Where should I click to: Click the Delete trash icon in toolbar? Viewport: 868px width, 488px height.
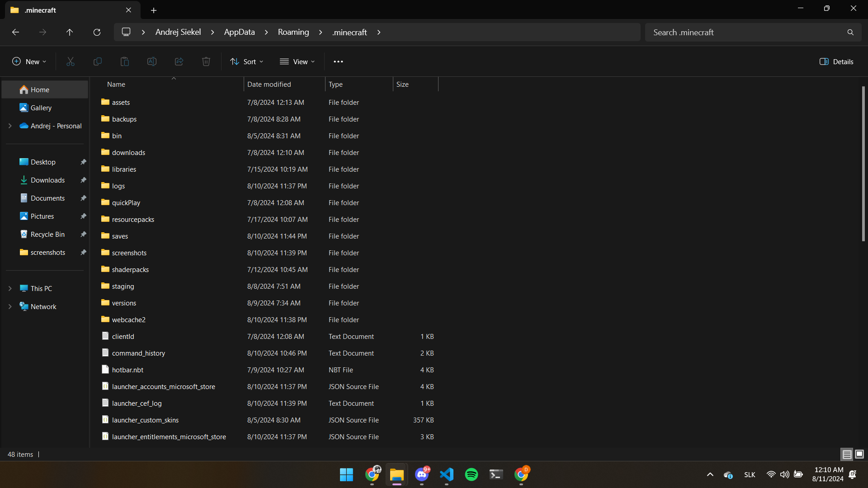point(206,61)
